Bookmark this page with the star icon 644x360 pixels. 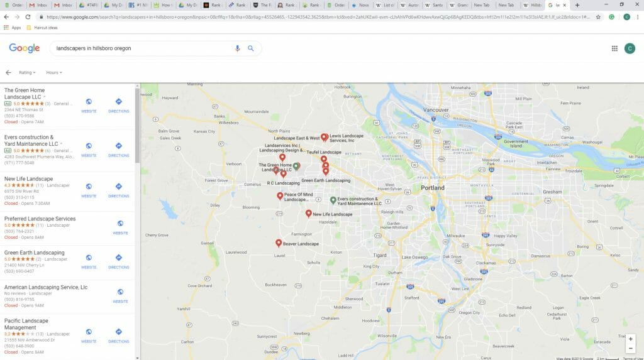pos(598,17)
